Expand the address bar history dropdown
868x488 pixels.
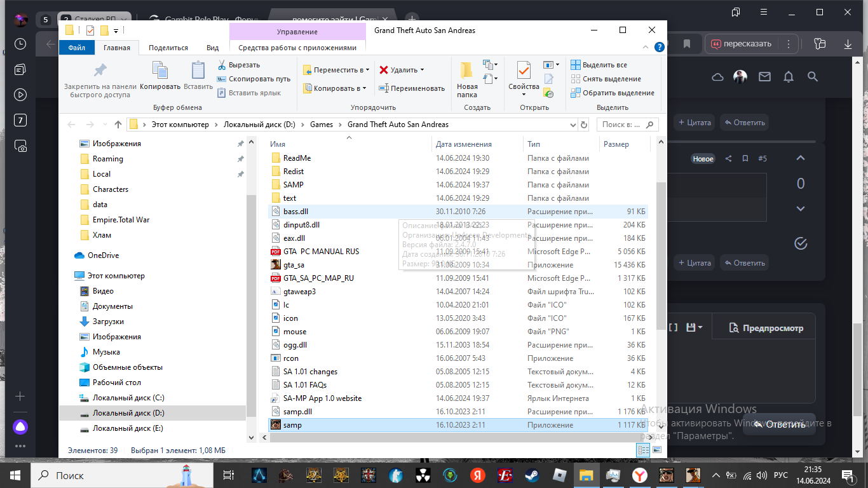[x=573, y=125]
